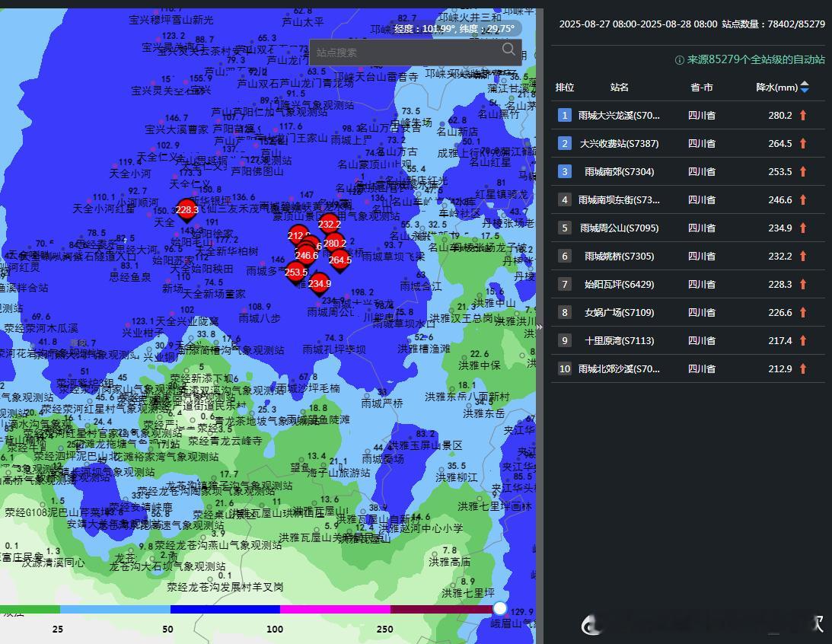
Task: Select station row 雨城北郊沙溪(S70...
Action: pos(687,368)
